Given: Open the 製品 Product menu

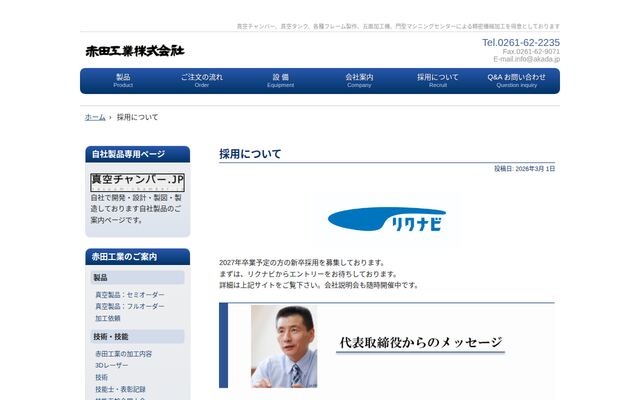Looking at the screenshot, I should pos(123,80).
